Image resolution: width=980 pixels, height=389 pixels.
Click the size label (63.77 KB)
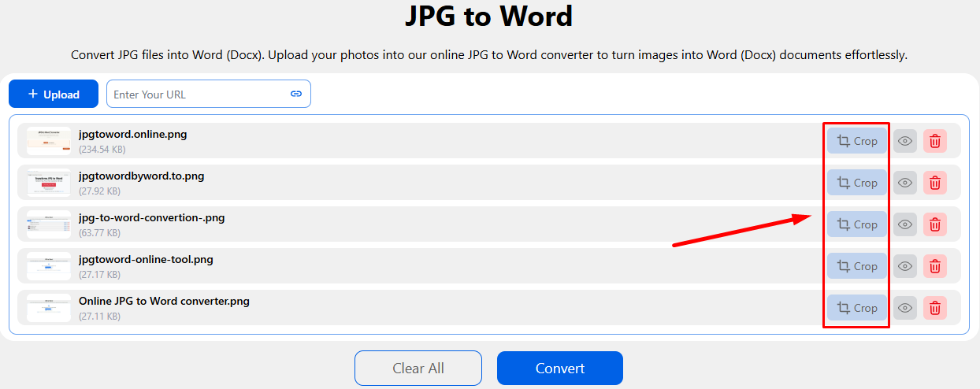coord(100,232)
